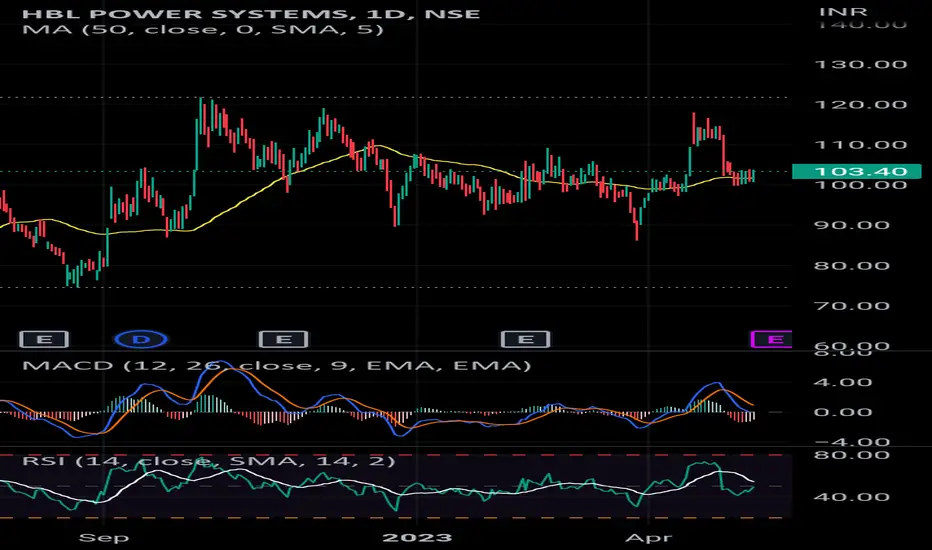Click the 80.00 price axis label
This screenshot has width=932, height=550.
(851, 265)
